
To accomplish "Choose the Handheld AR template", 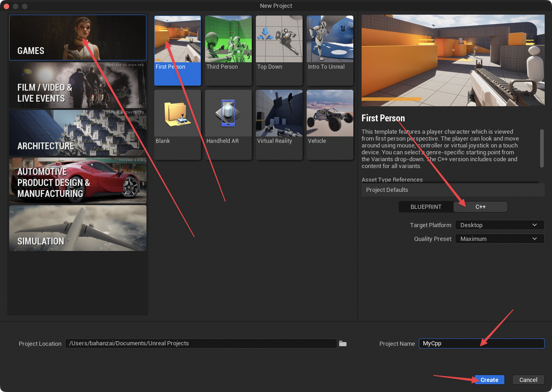I will point(228,125).
